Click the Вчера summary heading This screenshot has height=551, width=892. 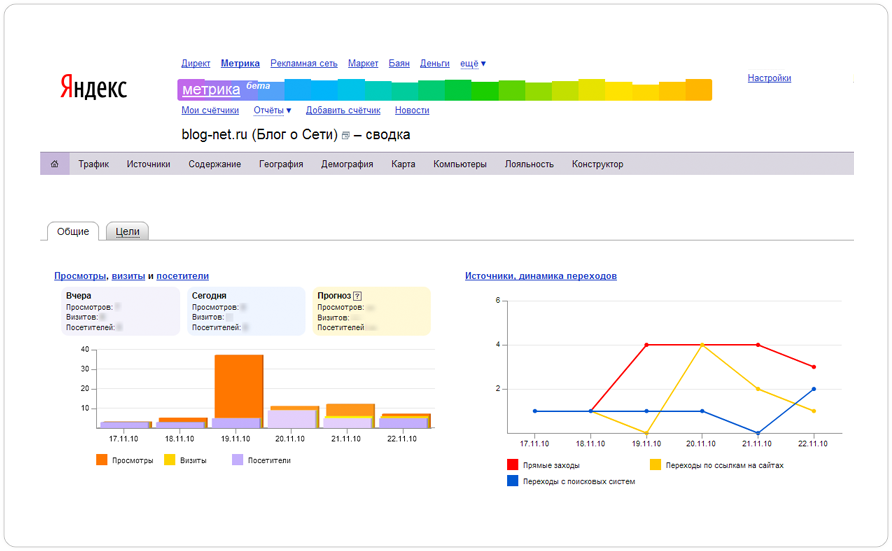pos(79,296)
